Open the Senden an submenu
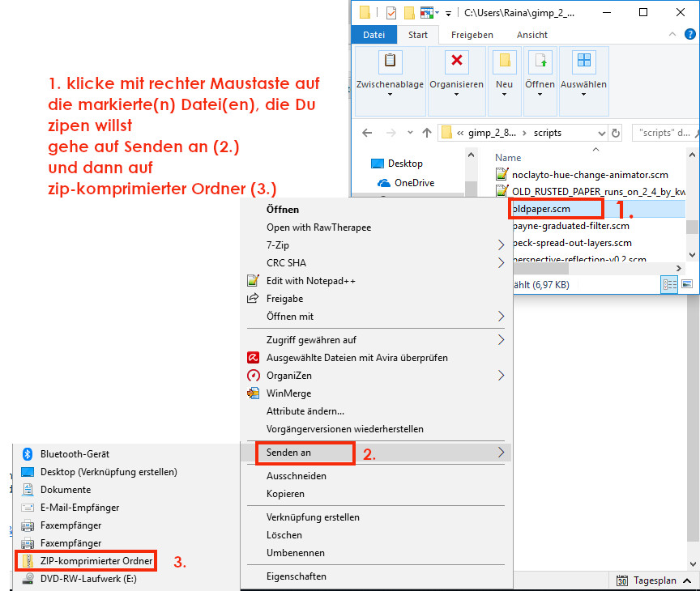Viewport: 700px width, 591px height. pos(376,453)
